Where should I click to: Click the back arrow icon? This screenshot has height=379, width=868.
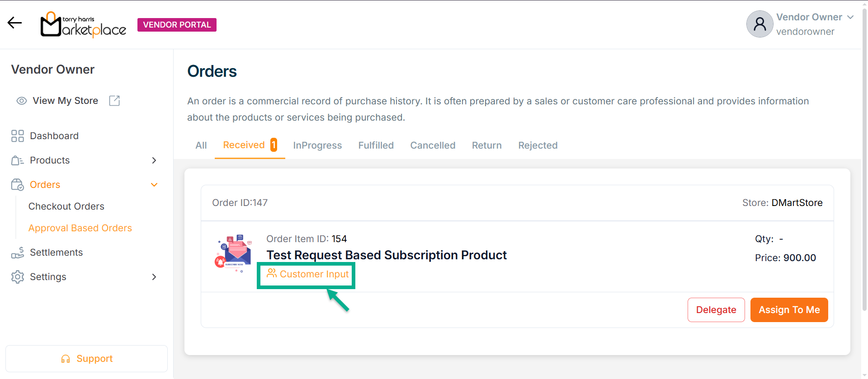point(14,23)
